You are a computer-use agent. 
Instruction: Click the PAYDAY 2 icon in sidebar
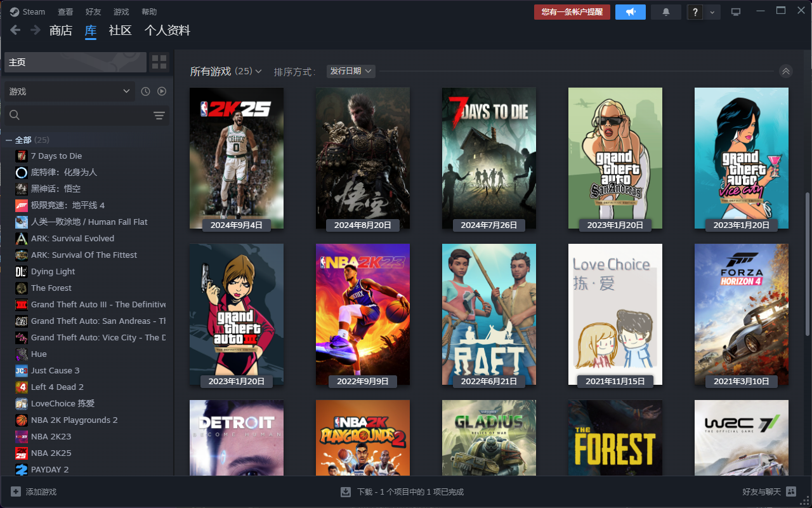(22, 469)
